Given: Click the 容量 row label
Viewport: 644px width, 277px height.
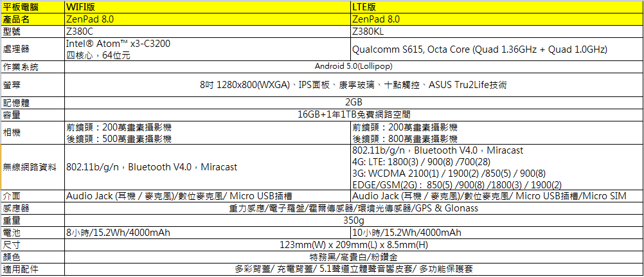Looking at the screenshot, I should (32, 115).
